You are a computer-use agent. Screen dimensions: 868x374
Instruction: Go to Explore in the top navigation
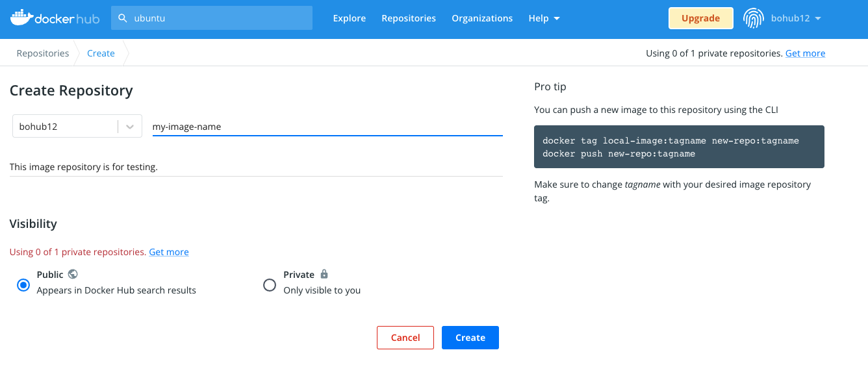pyautogui.click(x=350, y=18)
